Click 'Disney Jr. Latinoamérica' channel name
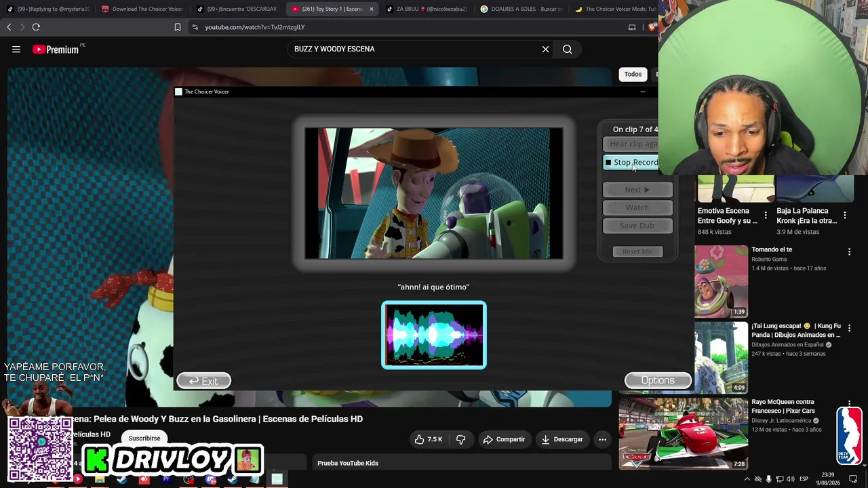Viewport: 868px width, 488px height. pos(781,420)
